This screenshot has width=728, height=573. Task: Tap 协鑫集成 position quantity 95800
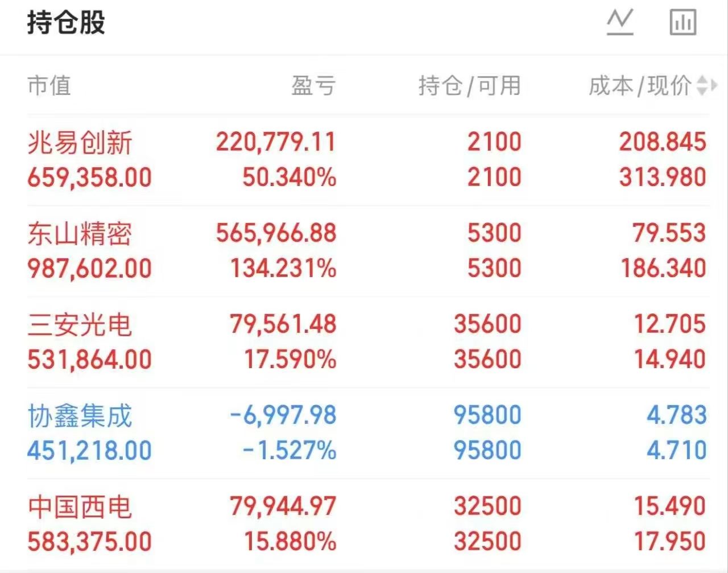click(x=487, y=415)
